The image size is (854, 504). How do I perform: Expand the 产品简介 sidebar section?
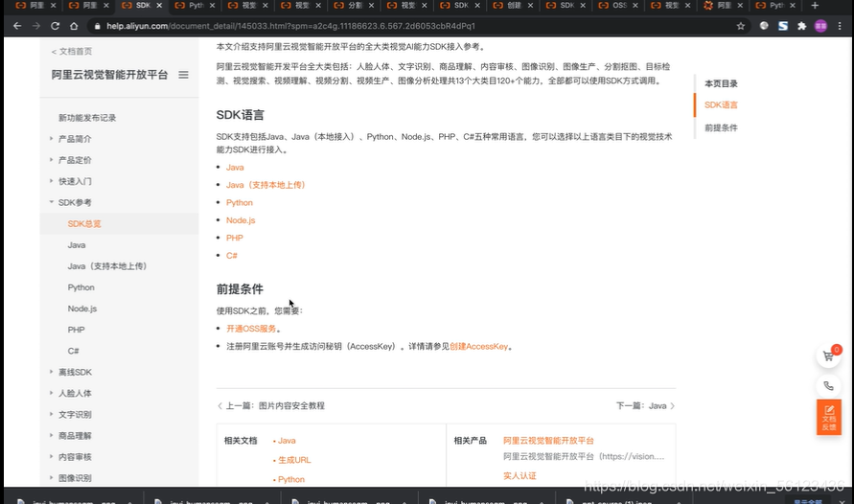click(x=75, y=139)
